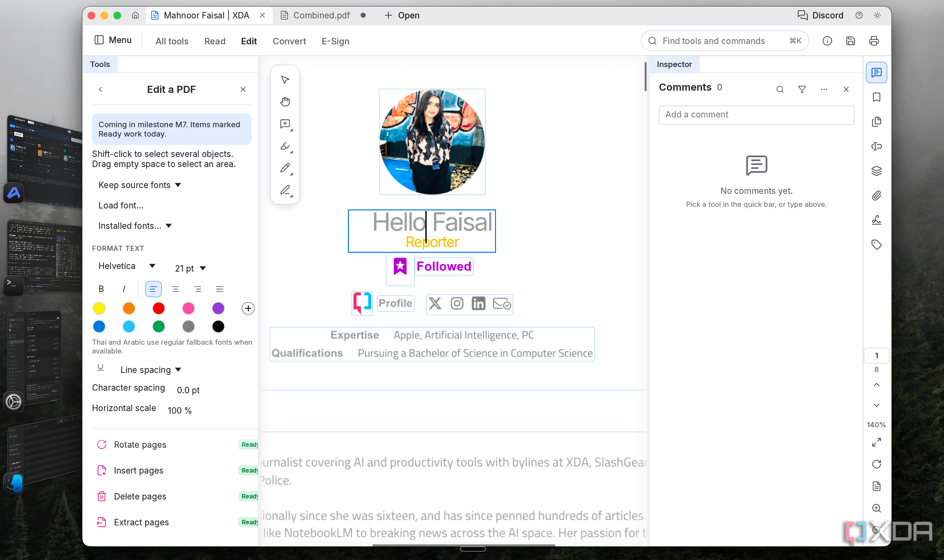
Task: Click Delete pages tool
Action: coord(176,496)
